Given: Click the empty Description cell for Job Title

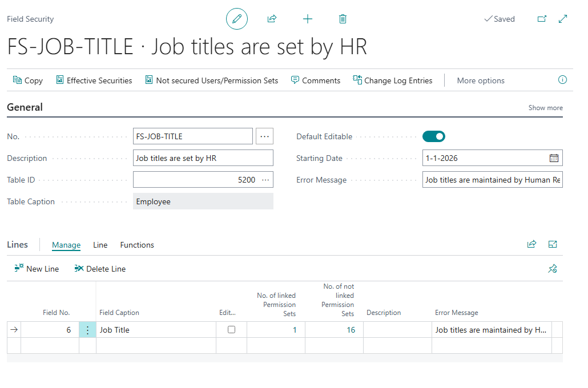Looking at the screenshot, I should coord(397,330).
